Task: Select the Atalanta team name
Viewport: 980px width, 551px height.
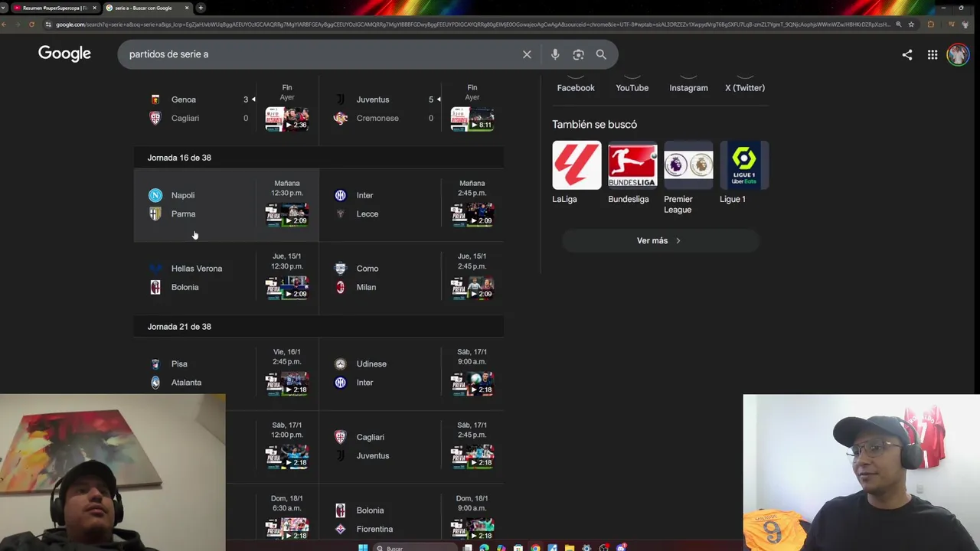Action: coord(186,383)
